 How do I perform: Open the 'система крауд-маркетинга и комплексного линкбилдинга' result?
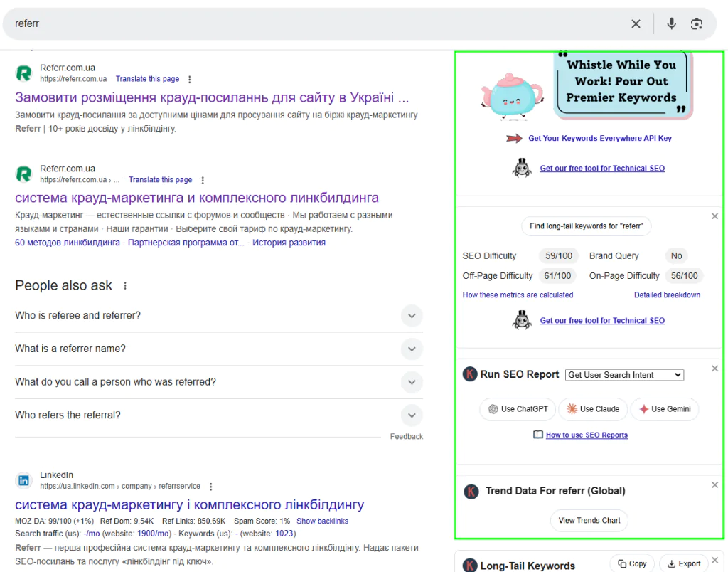click(x=197, y=198)
